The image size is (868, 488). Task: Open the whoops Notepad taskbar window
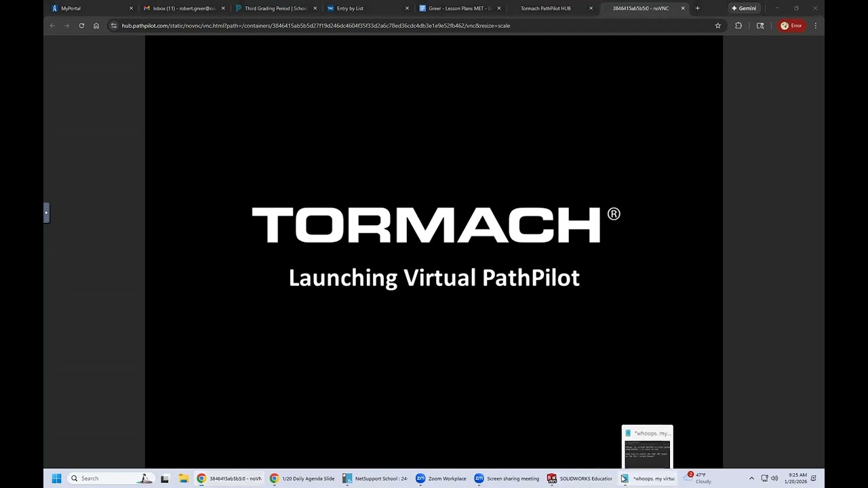pyautogui.click(x=649, y=479)
